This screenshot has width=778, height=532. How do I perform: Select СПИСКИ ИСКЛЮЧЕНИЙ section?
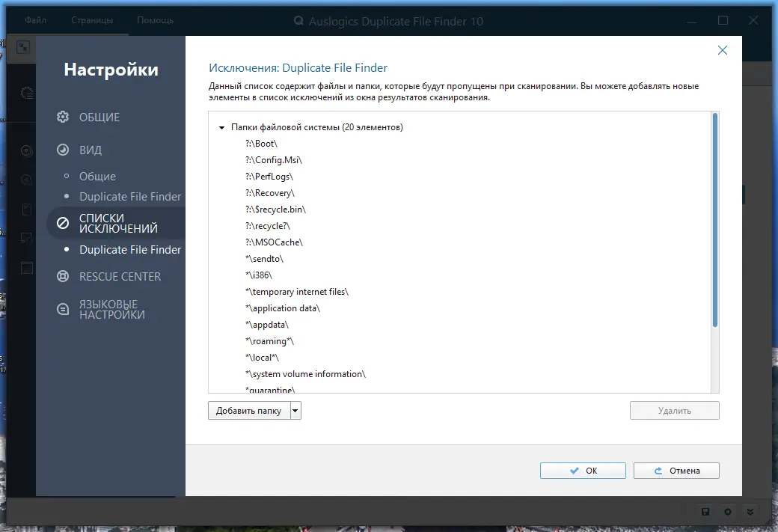point(118,223)
